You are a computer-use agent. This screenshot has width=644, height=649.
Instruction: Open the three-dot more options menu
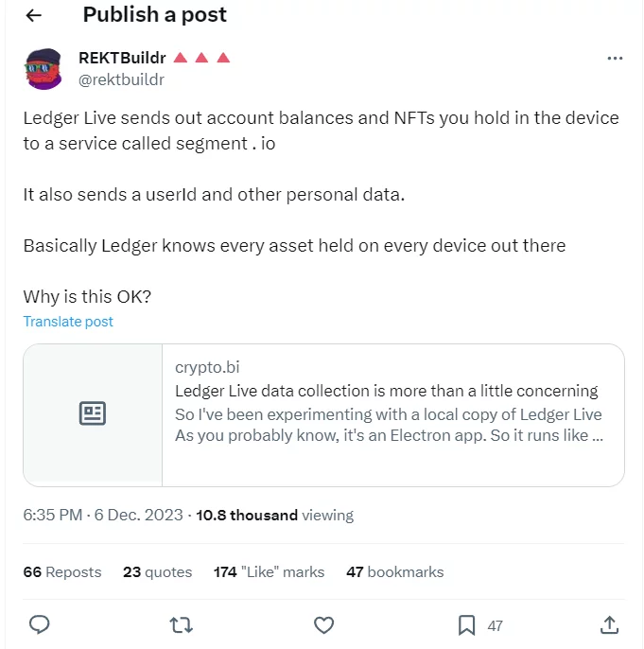pos(615,59)
